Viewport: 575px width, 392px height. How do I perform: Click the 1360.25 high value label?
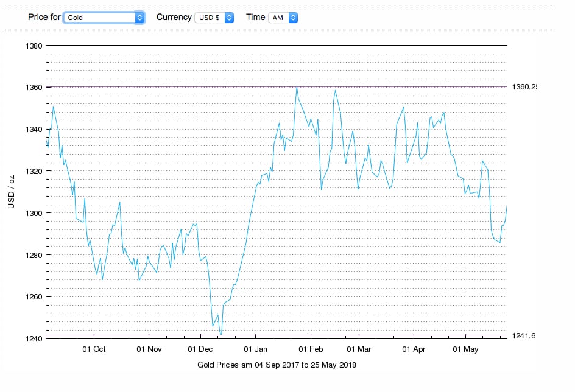click(524, 87)
